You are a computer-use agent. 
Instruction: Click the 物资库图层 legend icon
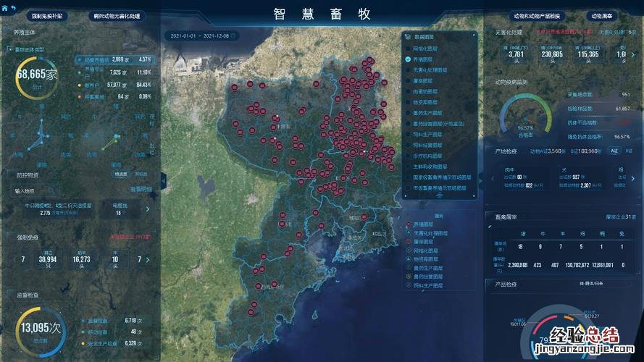pyautogui.click(x=409, y=258)
